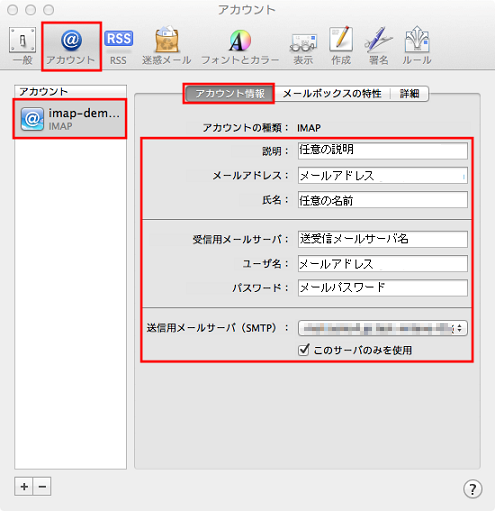Open the 一般 (General) preferences pane
The image size is (495, 511).
click(x=23, y=46)
